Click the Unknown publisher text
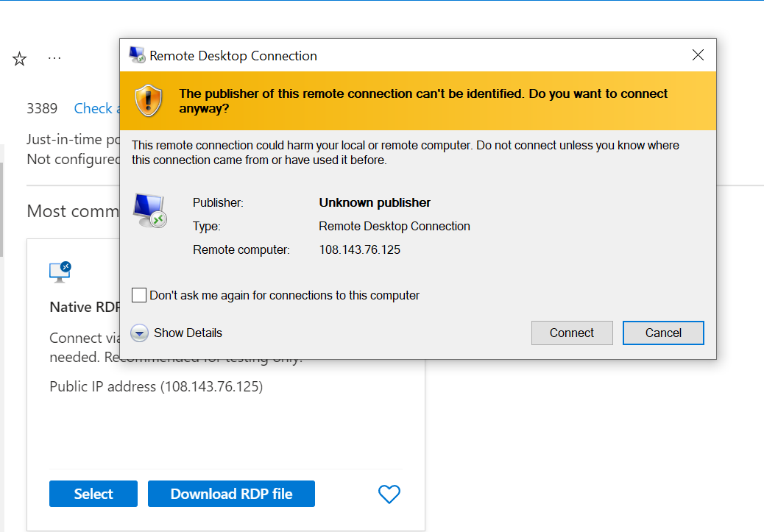The image size is (764, 532). 375,202
